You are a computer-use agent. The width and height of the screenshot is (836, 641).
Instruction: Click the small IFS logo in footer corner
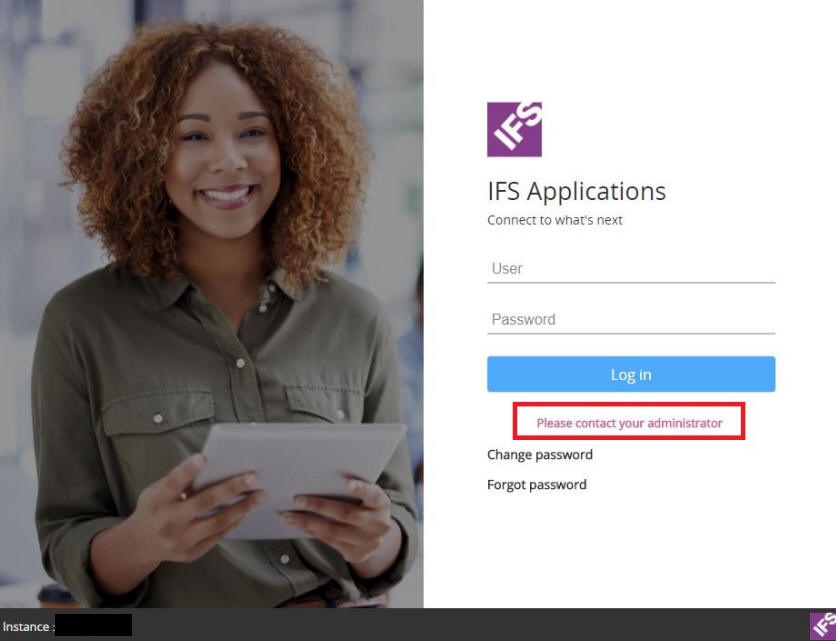point(823,626)
